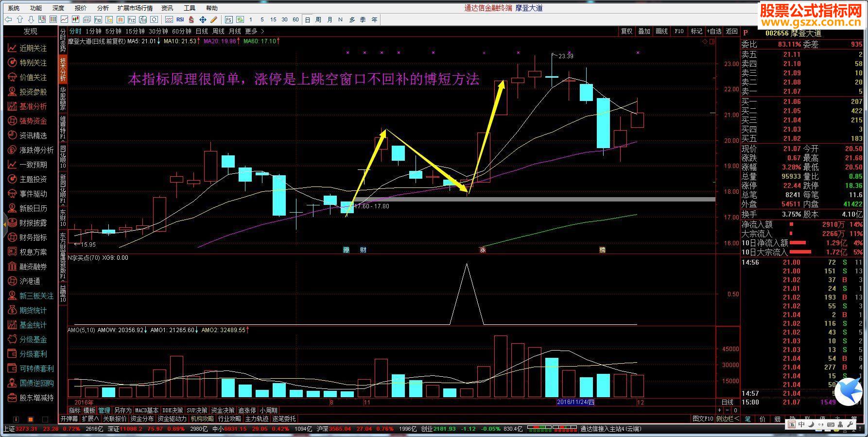
Task: Open the candlestick chart toolbar icon
Action: [75, 19]
